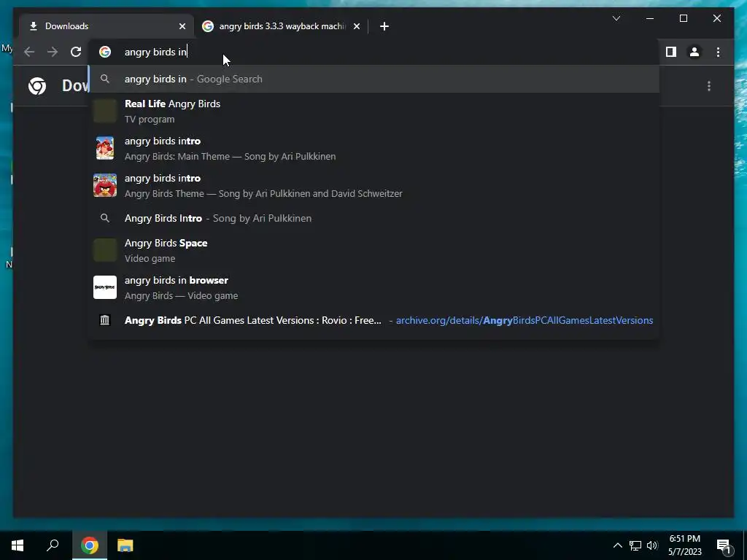Viewport: 747px width, 560px height.
Task: Click the Google icon in address bar
Action: [x=105, y=52]
